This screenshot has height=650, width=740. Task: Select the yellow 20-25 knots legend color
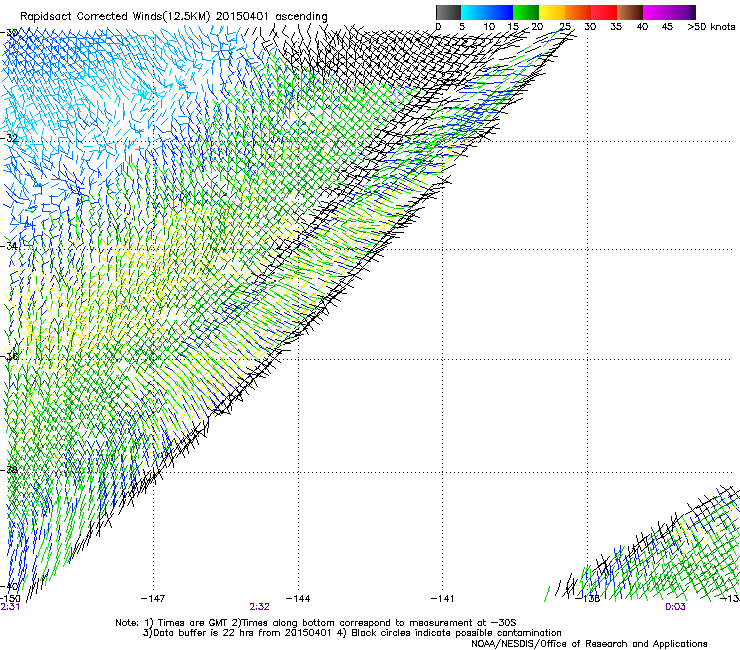[x=552, y=12]
